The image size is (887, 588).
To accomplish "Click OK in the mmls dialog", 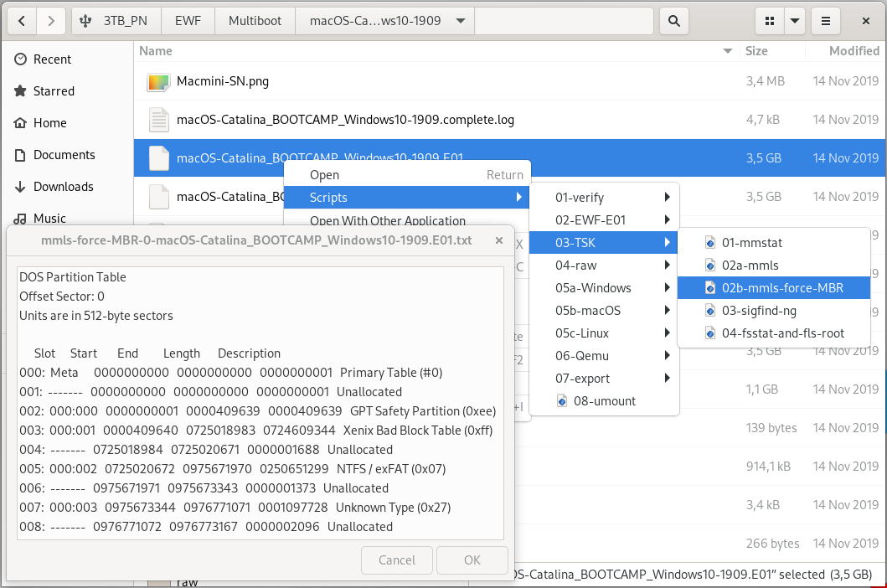I will (472, 560).
